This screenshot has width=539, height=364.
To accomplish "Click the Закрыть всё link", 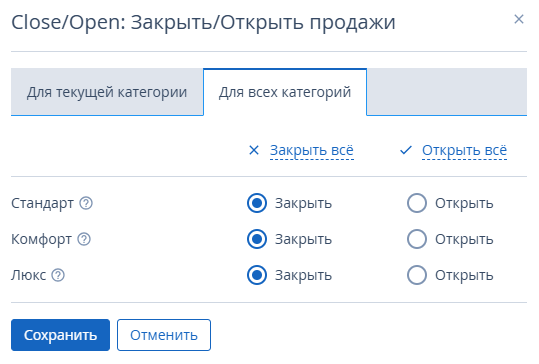I will click(x=312, y=151).
